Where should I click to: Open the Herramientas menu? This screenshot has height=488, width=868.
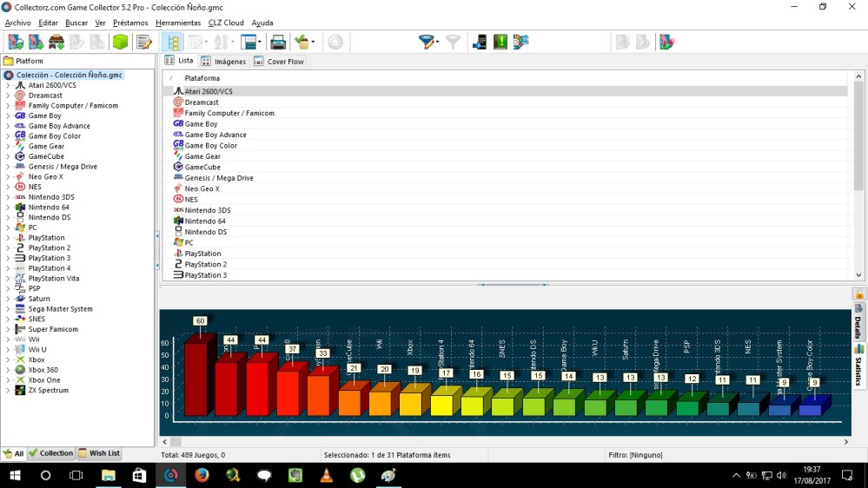(x=178, y=23)
